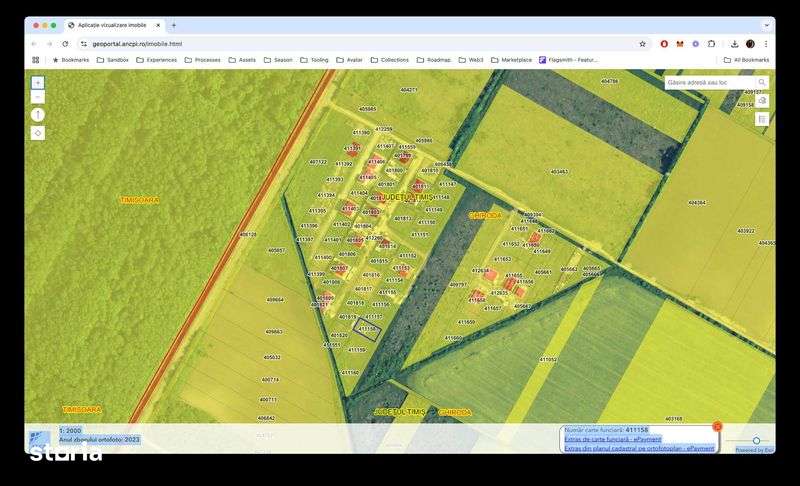Open browser downloads
This screenshot has height=486, width=800.
click(x=734, y=44)
